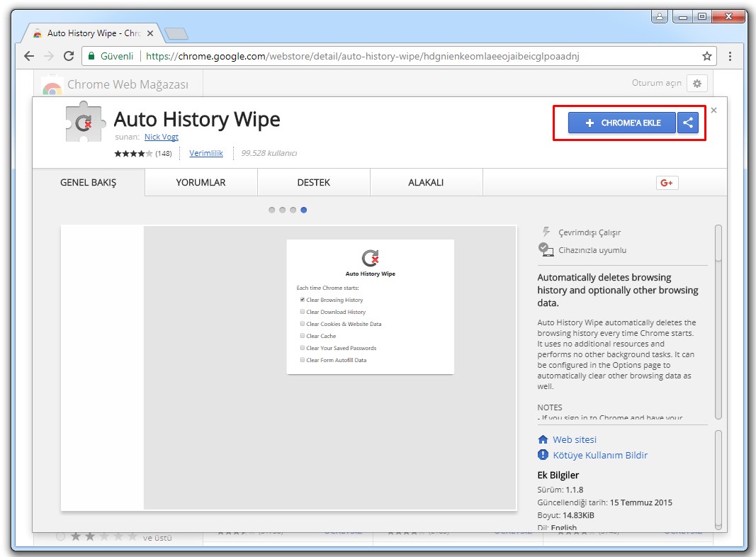Open the Nick Vogt author link

pos(161,137)
